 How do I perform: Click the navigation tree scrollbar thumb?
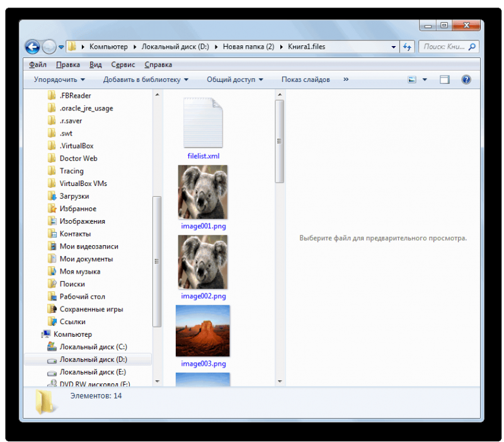click(156, 261)
